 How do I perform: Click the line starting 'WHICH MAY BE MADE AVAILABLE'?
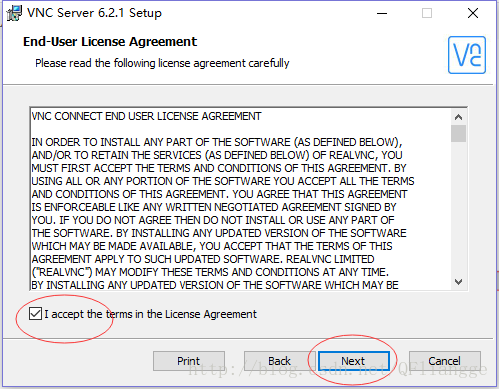[x=212, y=246]
